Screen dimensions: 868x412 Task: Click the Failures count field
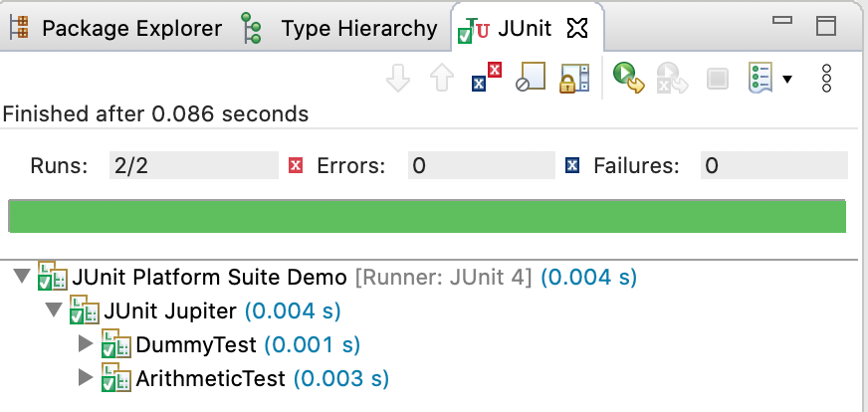point(773,165)
